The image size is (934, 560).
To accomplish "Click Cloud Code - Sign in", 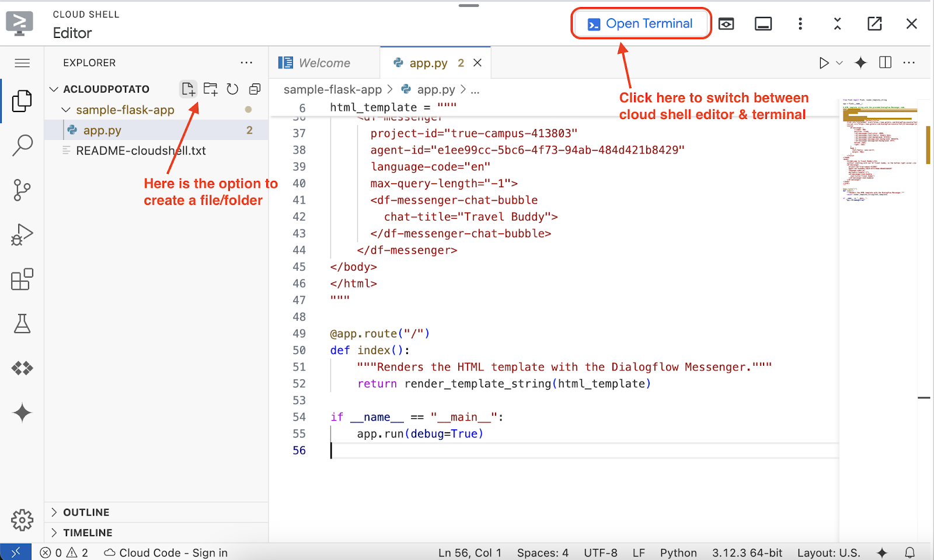I will [x=166, y=552].
